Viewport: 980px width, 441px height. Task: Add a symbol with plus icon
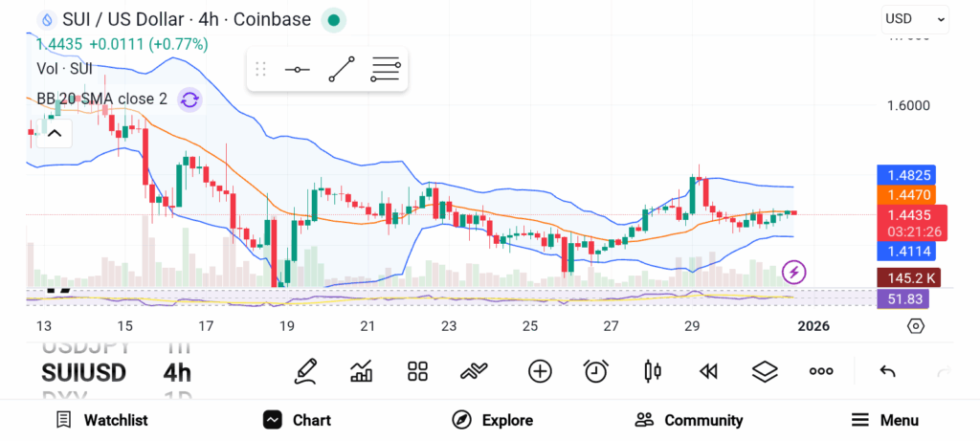click(540, 371)
